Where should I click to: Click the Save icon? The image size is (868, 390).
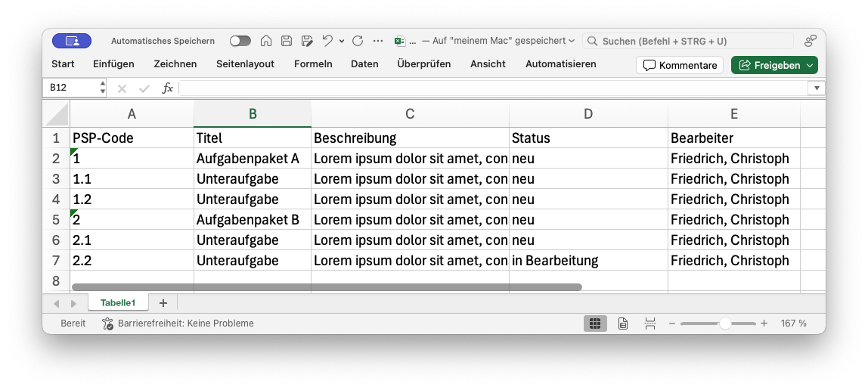[287, 41]
